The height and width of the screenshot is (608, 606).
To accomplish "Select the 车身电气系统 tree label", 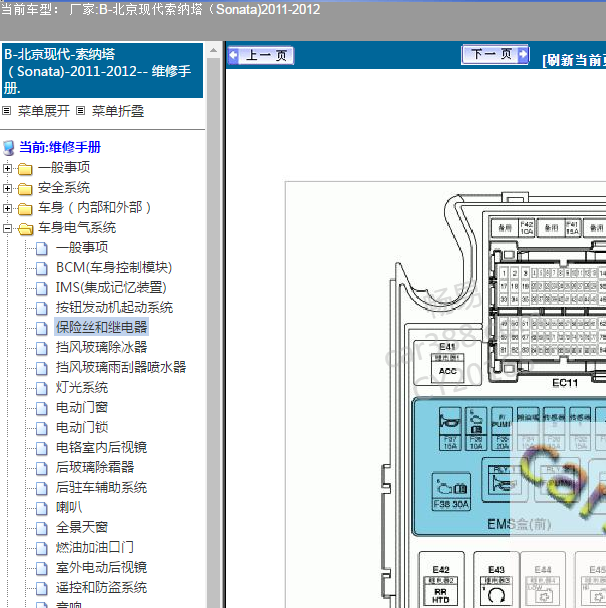I will pos(77,228).
